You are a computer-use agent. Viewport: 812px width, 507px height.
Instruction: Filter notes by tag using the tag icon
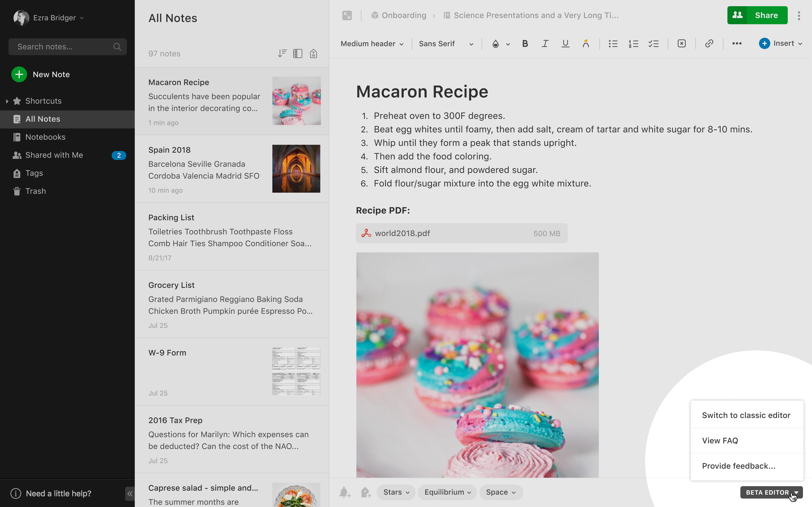(313, 53)
